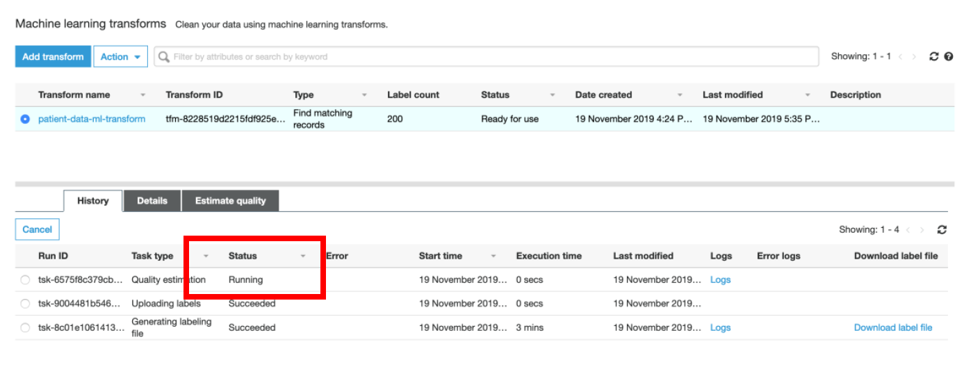
Task: Sort by Transform name column arrow
Action: (x=143, y=95)
